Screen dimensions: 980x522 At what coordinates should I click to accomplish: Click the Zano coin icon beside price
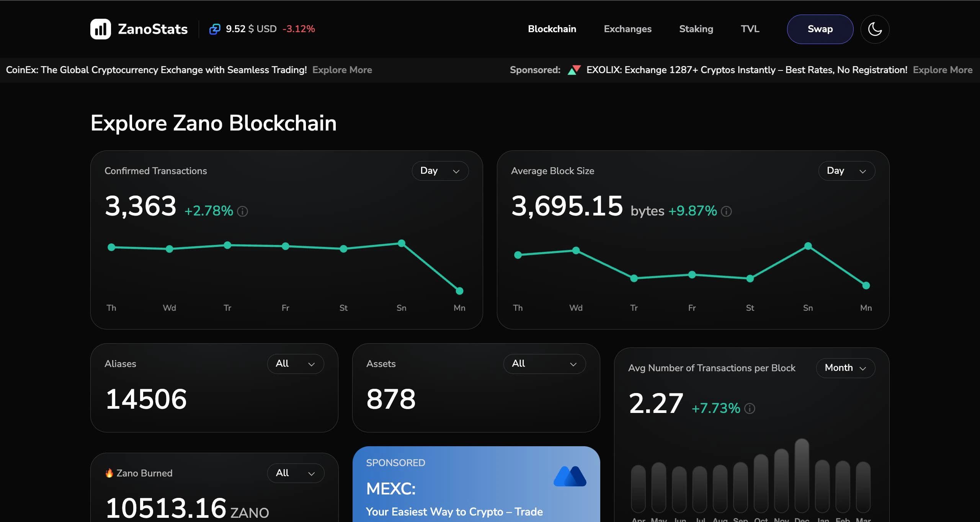215,29
